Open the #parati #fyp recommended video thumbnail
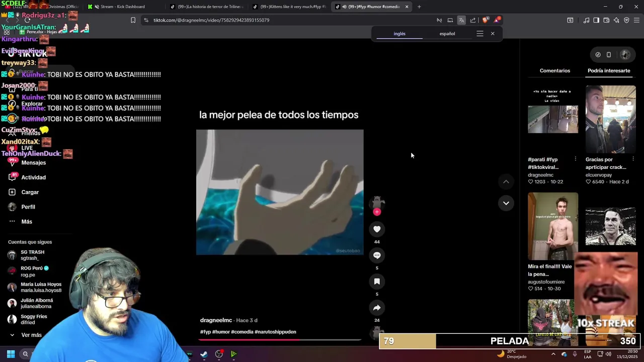Image resolution: width=644 pixels, height=362 pixels. point(553,119)
